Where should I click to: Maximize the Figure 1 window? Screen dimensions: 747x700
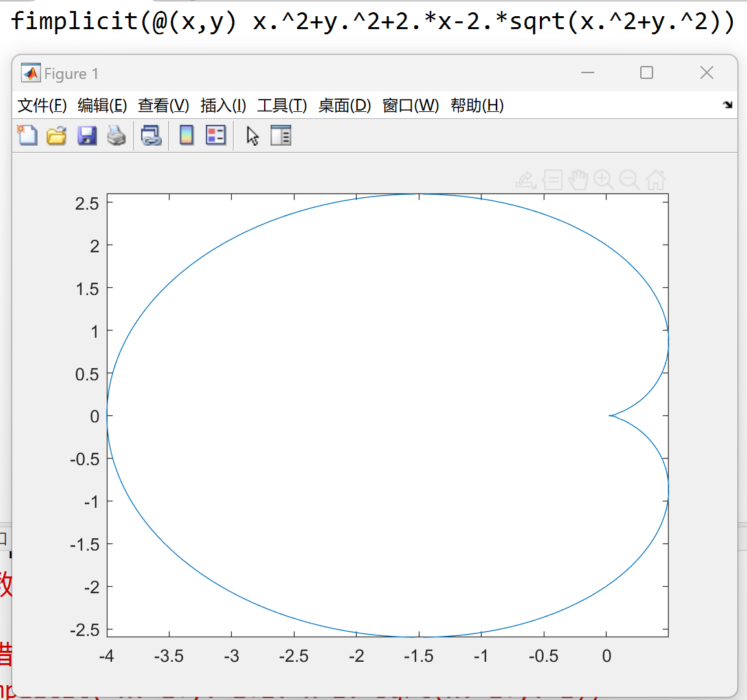[x=647, y=73]
